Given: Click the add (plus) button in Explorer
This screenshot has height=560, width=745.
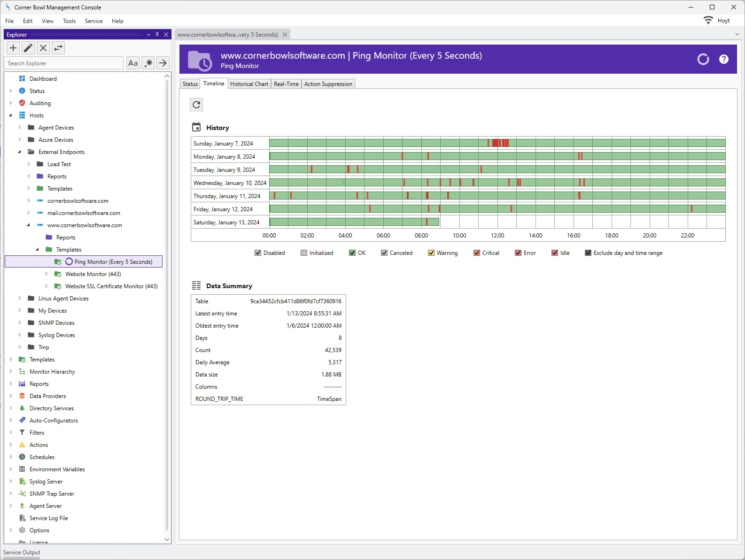Looking at the screenshot, I should pyautogui.click(x=13, y=48).
